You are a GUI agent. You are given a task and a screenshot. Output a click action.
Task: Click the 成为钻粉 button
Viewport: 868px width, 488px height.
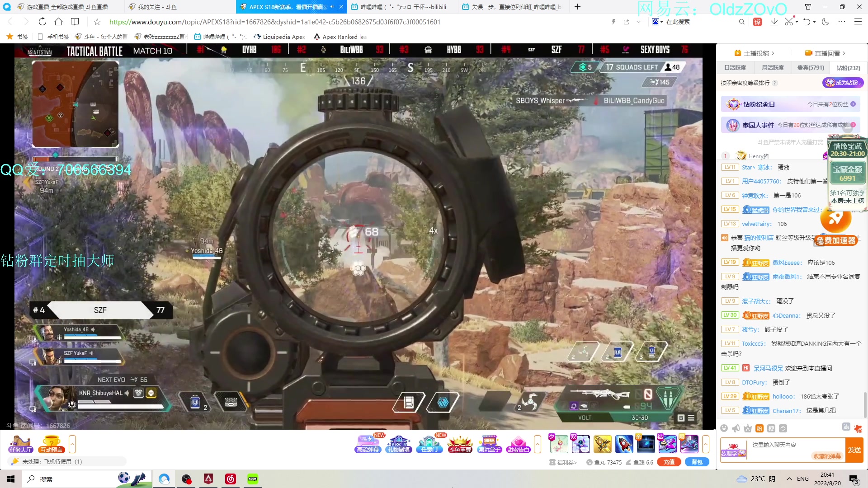click(843, 83)
